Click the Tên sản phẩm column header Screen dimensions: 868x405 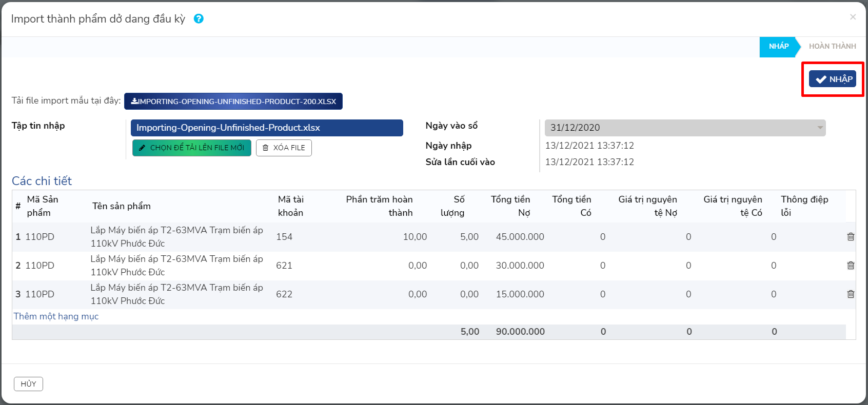point(122,206)
